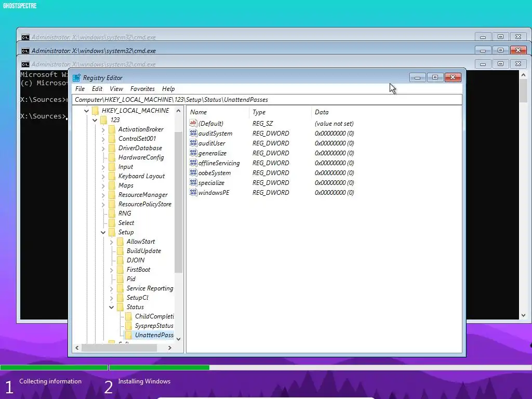Collapse the Status key
This screenshot has width=532, height=399.
[112, 307]
